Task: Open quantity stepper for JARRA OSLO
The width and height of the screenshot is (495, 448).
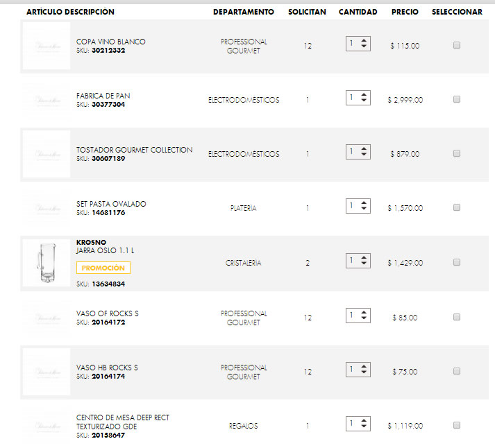Action: 358,261
